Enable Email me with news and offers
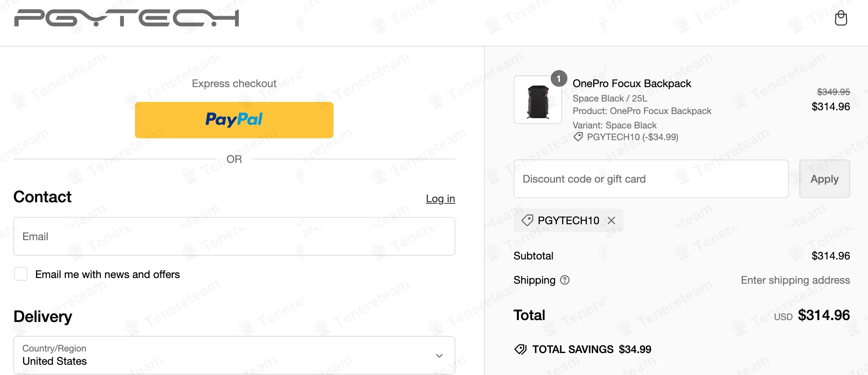The width and height of the screenshot is (868, 375). pos(21,274)
